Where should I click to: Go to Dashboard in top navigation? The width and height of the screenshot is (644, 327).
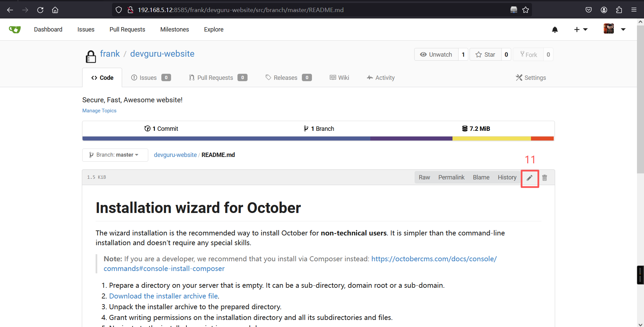coord(48,30)
